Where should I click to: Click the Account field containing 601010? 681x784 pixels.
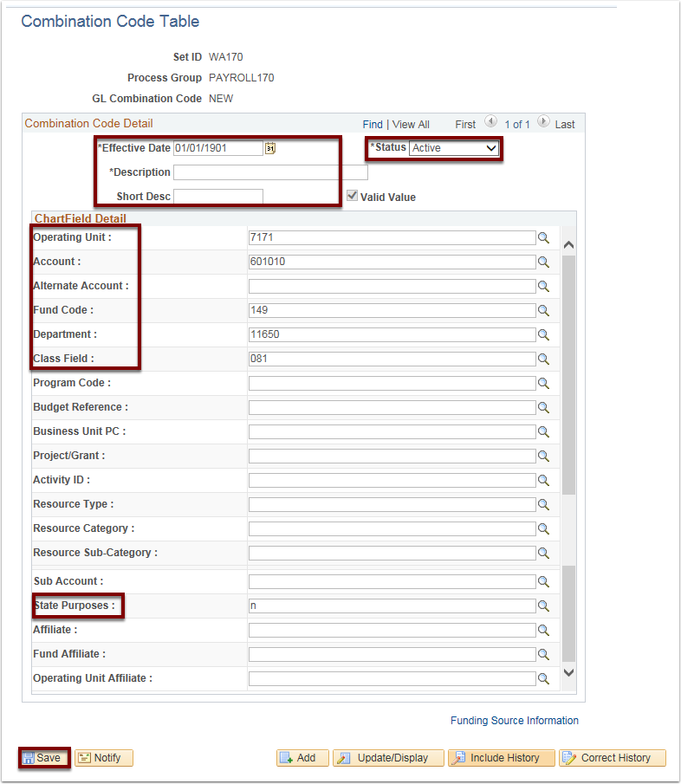[392, 262]
